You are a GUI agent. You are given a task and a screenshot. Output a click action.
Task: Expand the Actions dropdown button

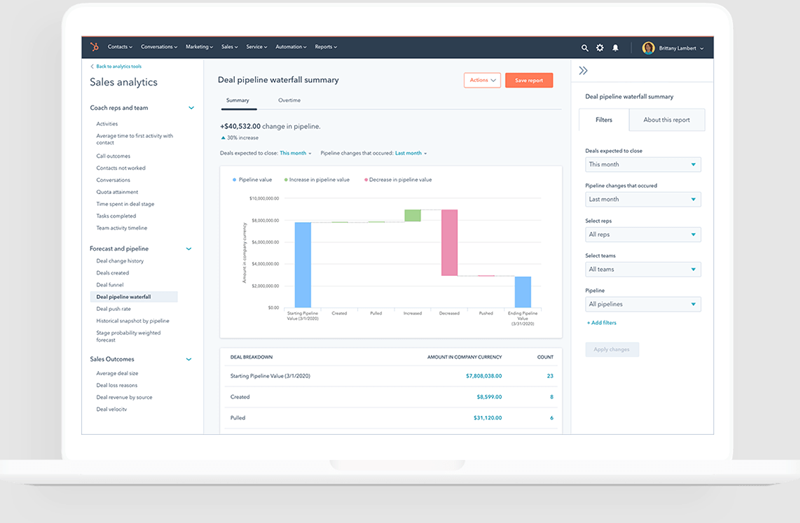point(482,80)
